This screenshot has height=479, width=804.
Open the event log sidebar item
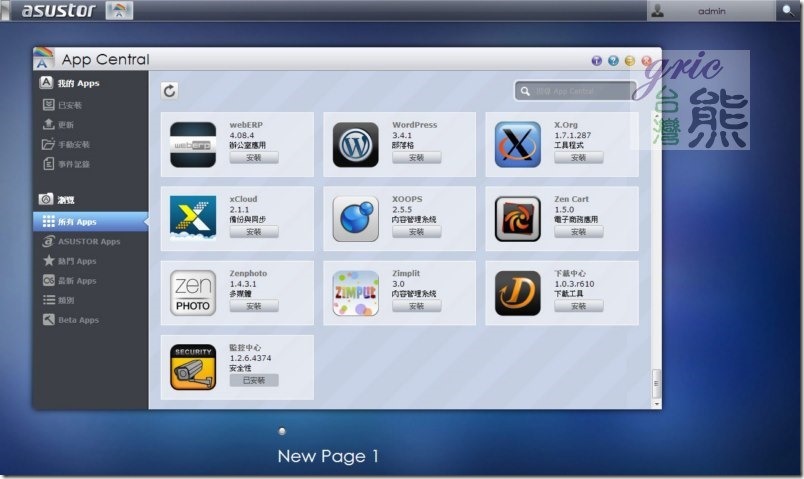[90, 164]
